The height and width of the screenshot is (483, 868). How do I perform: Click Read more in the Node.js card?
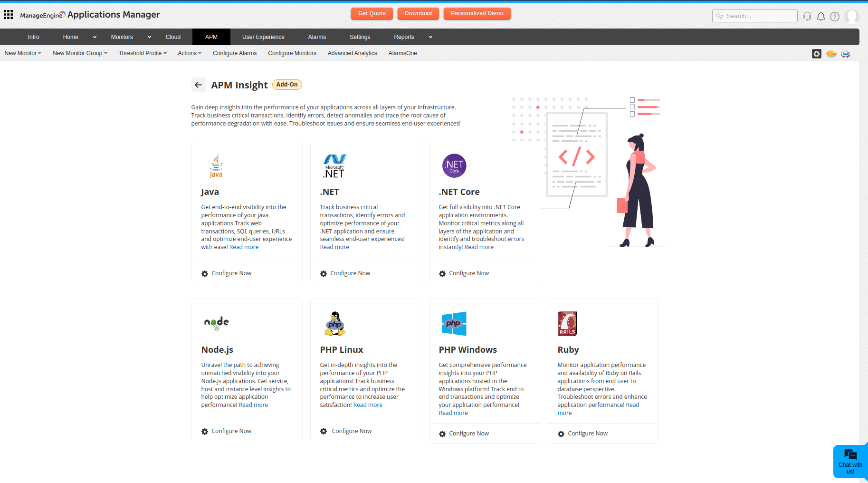click(253, 405)
